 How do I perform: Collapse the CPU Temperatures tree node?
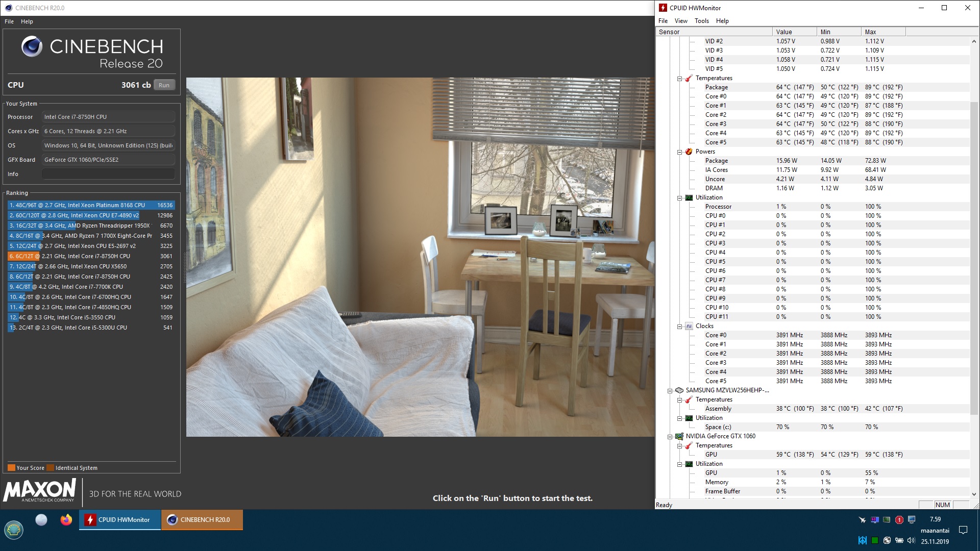pyautogui.click(x=679, y=79)
